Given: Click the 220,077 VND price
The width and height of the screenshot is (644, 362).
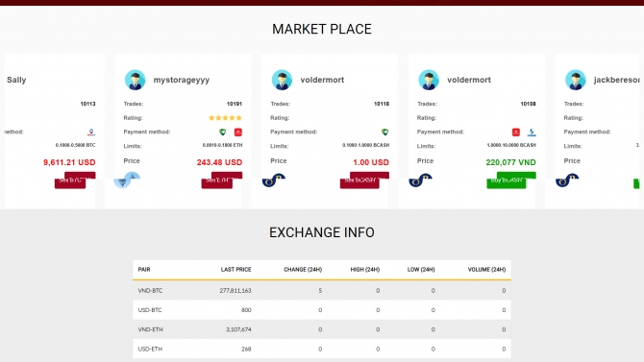Looking at the screenshot, I should (511, 162).
